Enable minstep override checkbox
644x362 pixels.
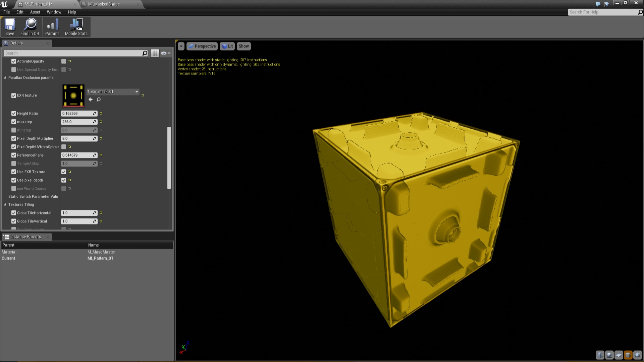14,130
